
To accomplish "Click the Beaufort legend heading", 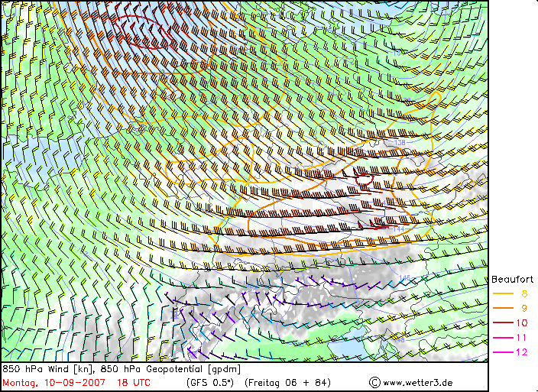I will click(512, 279).
